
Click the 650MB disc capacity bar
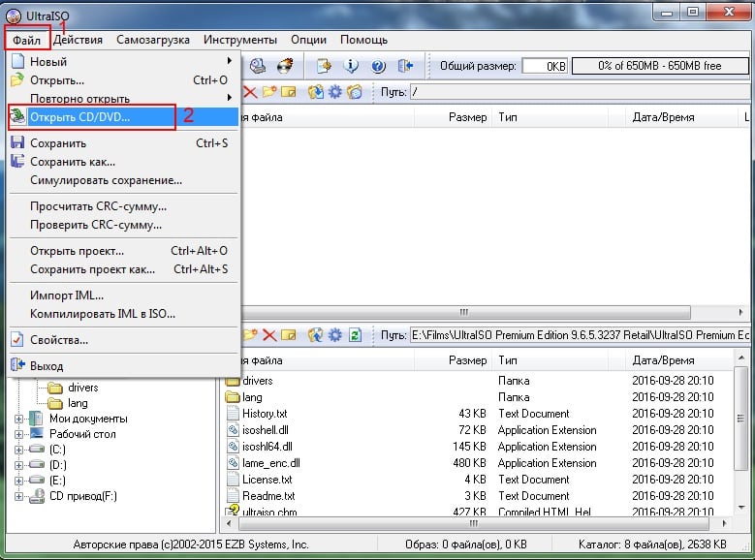point(659,66)
